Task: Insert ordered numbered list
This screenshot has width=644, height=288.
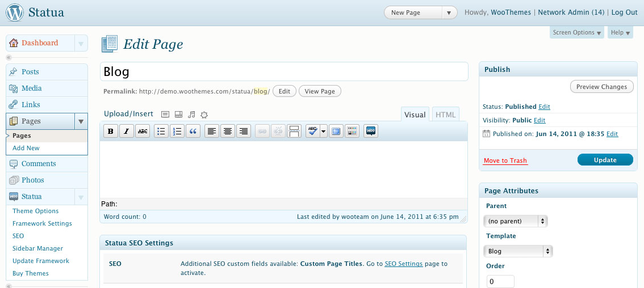Action: (x=177, y=132)
